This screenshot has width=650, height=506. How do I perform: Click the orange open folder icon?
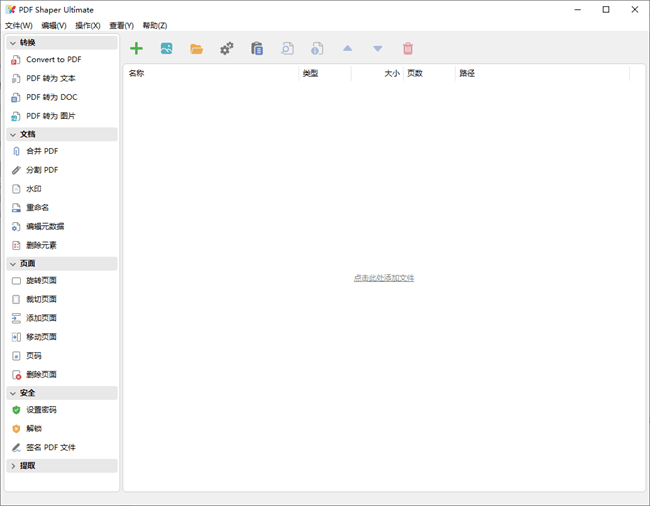click(x=196, y=48)
